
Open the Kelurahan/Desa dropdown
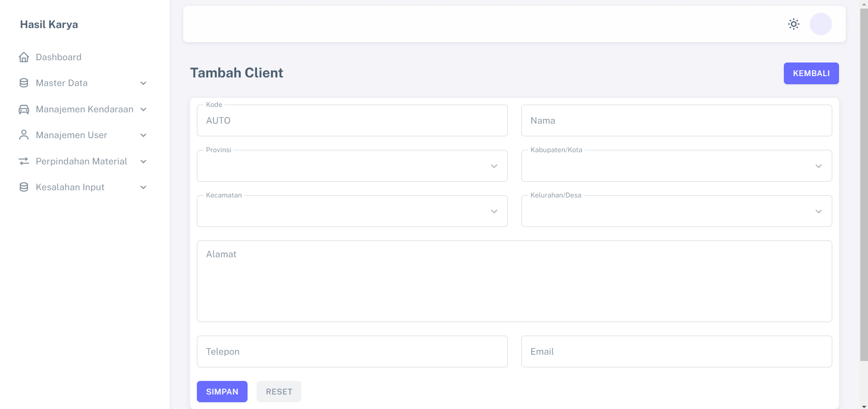[676, 212]
